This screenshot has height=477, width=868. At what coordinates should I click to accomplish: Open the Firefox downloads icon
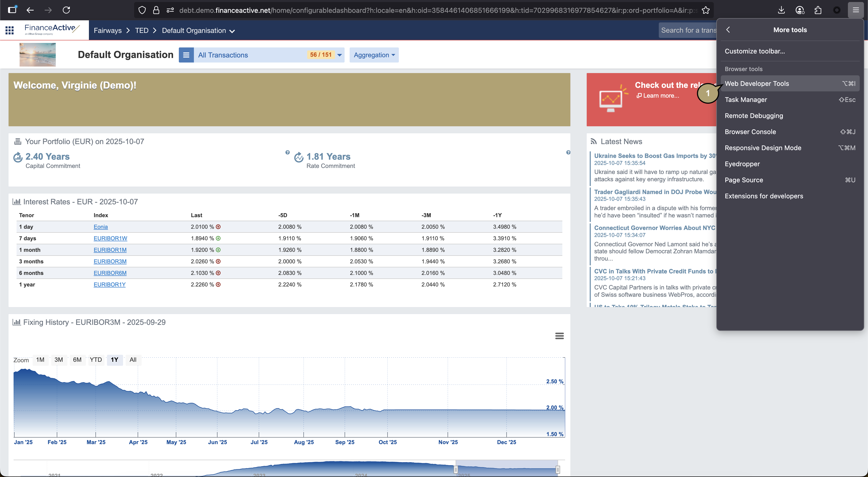click(781, 10)
